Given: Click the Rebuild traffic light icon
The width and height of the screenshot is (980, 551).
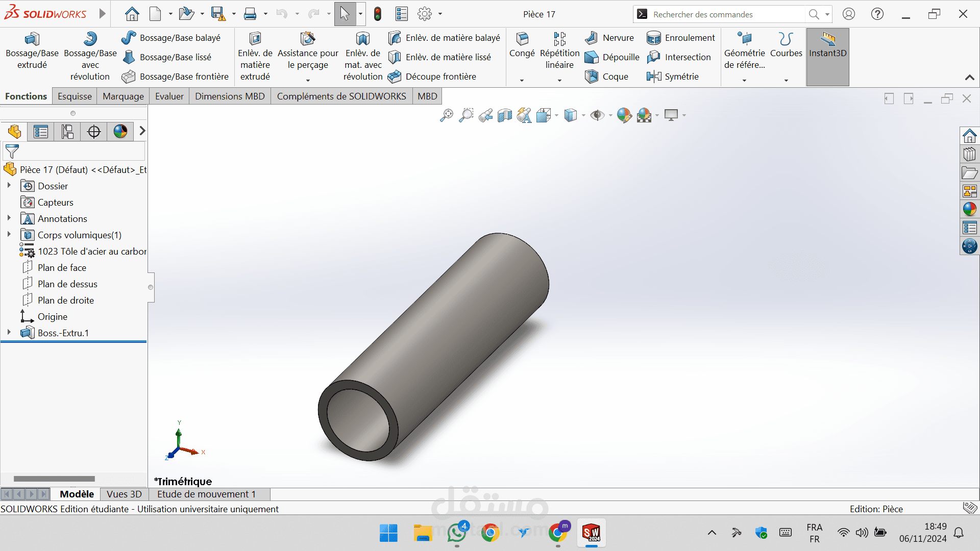Looking at the screenshot, I should 378,14.
